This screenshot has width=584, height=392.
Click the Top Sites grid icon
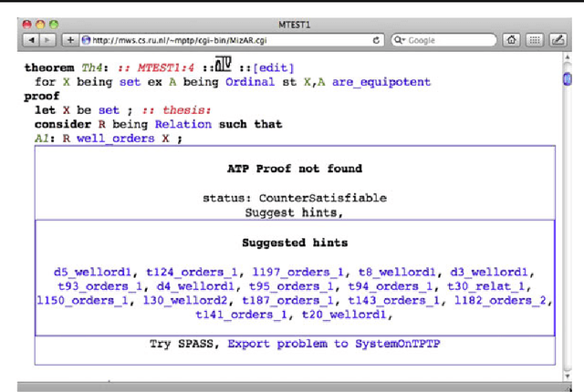(535, 40)
